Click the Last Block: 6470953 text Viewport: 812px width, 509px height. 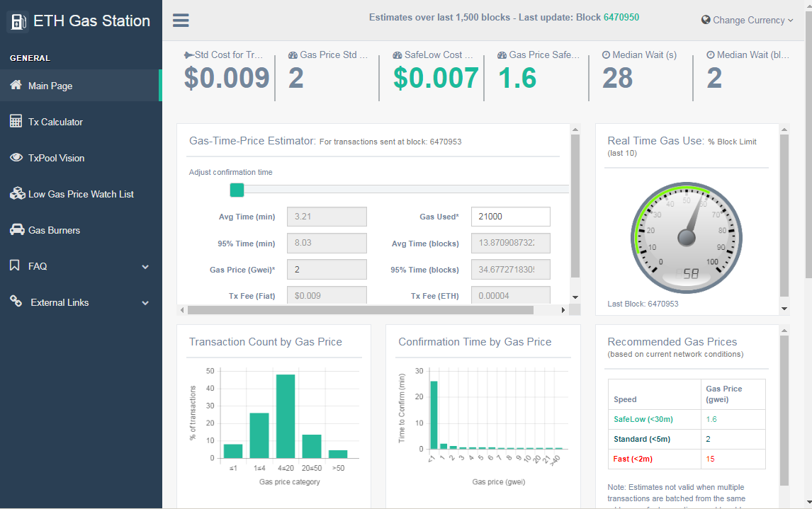tap(643, 304)
